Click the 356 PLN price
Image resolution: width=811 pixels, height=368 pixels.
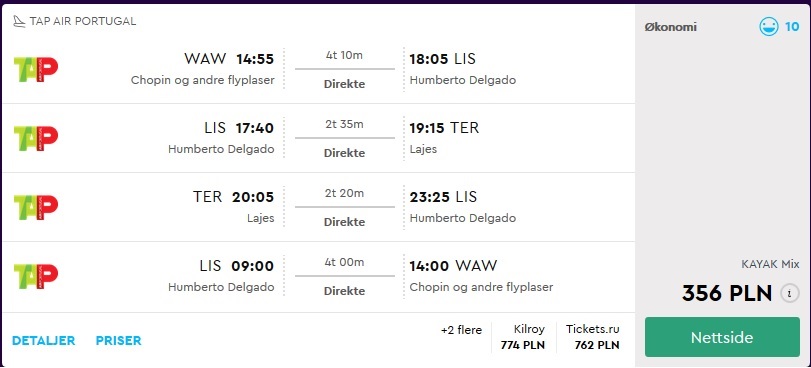click(727, 293)
